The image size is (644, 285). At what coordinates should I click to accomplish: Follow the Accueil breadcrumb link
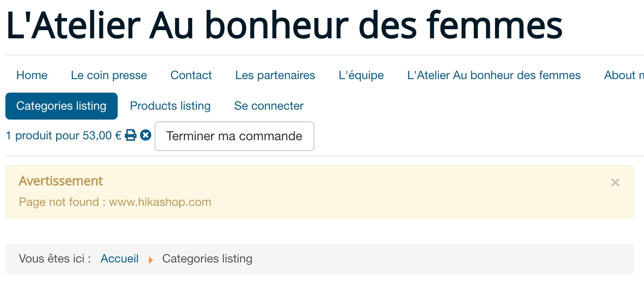[x=119, y=259]
